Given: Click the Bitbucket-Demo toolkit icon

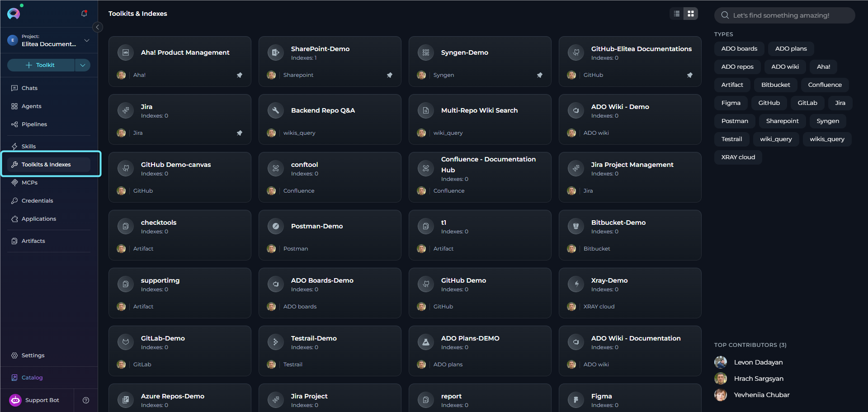Looking at the screenshot, I should (576, 226).
